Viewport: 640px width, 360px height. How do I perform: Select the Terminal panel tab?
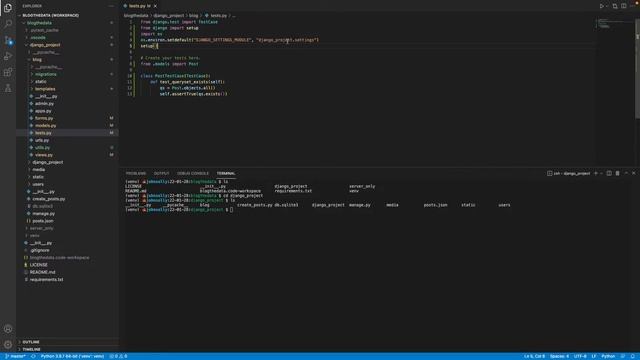(x=226, y=173)
